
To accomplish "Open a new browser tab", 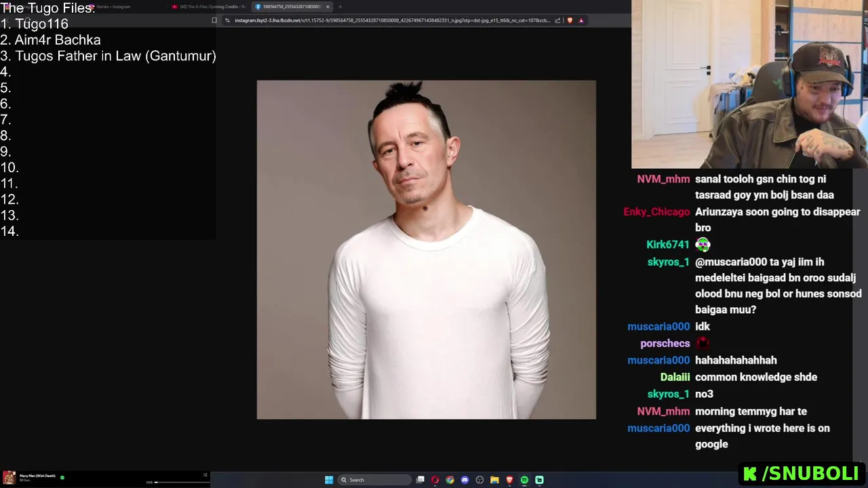I will point(340,7).
